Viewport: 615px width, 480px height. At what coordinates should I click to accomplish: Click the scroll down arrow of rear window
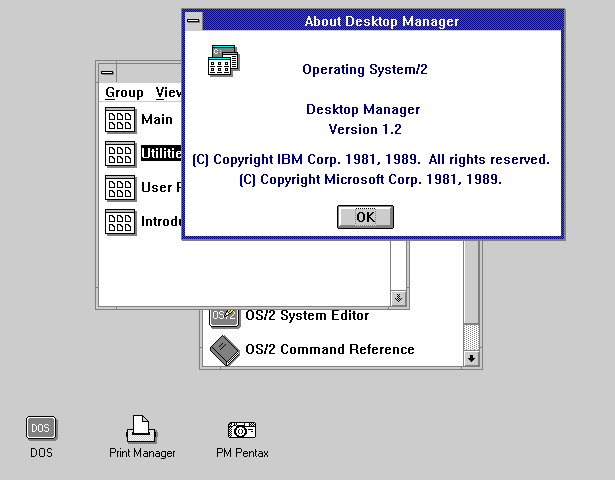[472, 358]
